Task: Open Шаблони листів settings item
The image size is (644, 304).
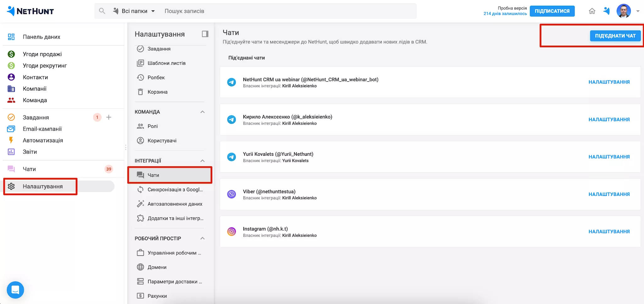Action: 166,63
